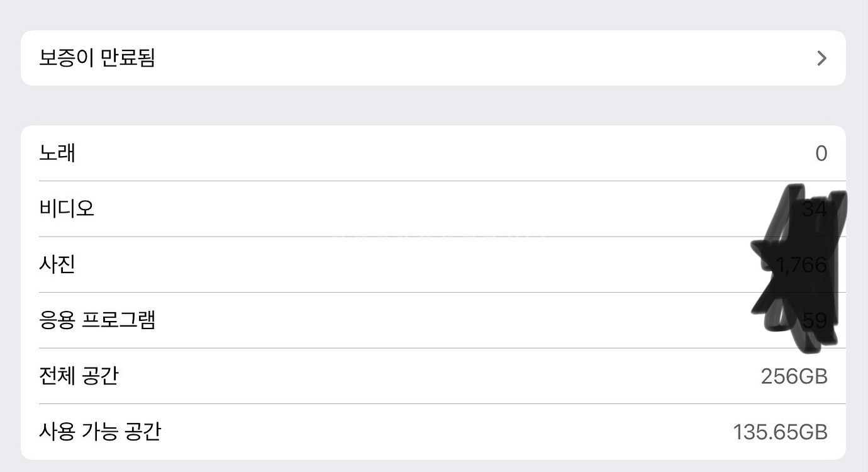868x472 pixels.
Task: Click empty middle of the 전체 공간 row
Action: coord(434,376)
